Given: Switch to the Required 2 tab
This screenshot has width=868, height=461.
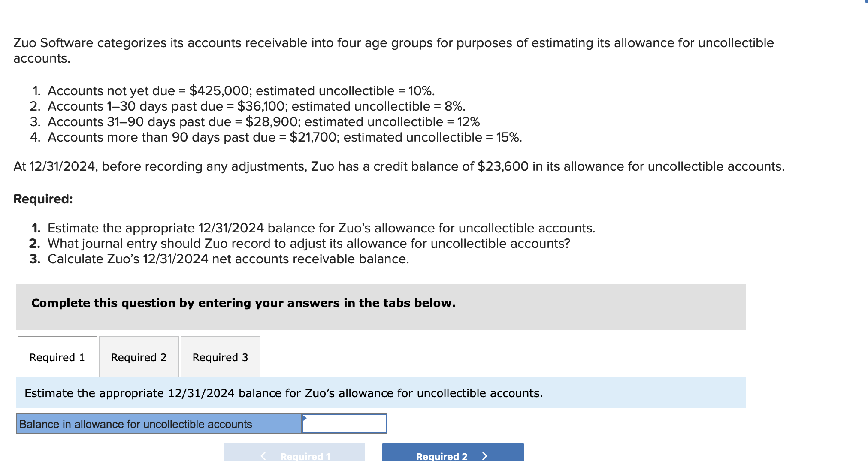Looking at the screenshot, I should click(138, 357).
